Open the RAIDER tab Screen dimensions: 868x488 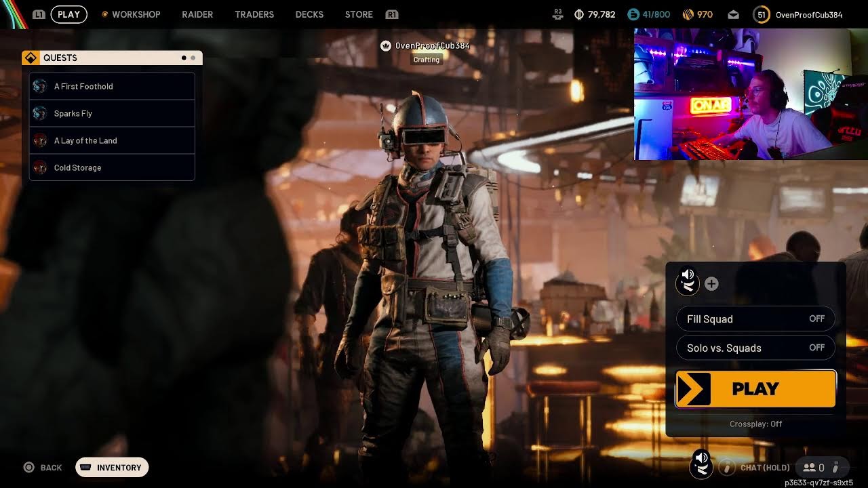[x=197, y=14]
